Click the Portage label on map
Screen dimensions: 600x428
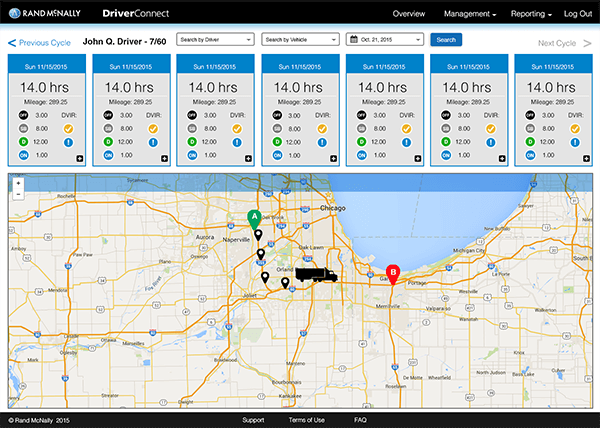click(417, 283)
